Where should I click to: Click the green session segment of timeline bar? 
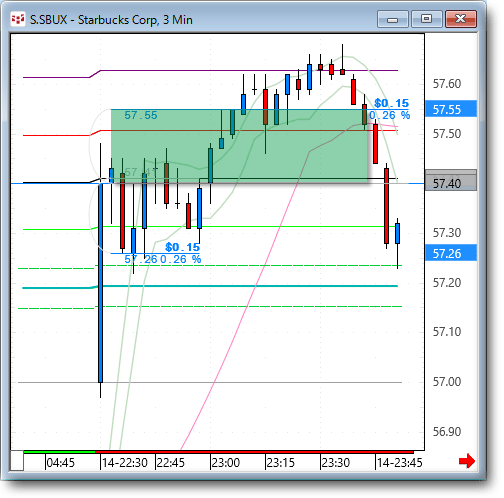point(59,452)
